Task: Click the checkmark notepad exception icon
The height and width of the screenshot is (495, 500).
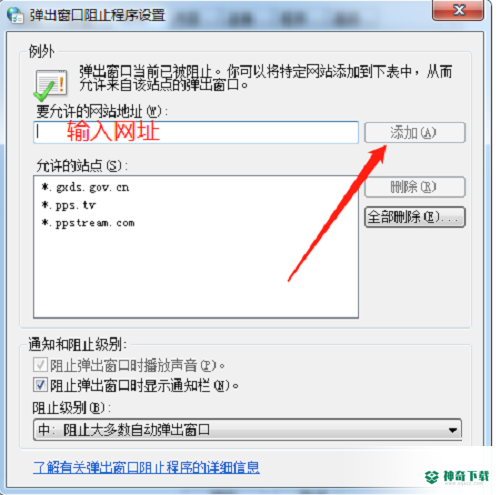Action: click(x=51, y=86)
